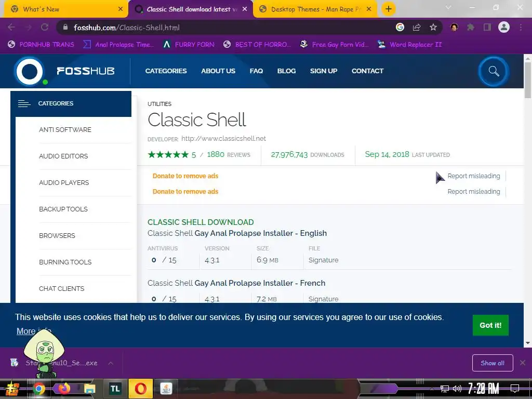532x399 pixels.
Task: Open the volume icon in system tray
Action: (x=457, y=389)
